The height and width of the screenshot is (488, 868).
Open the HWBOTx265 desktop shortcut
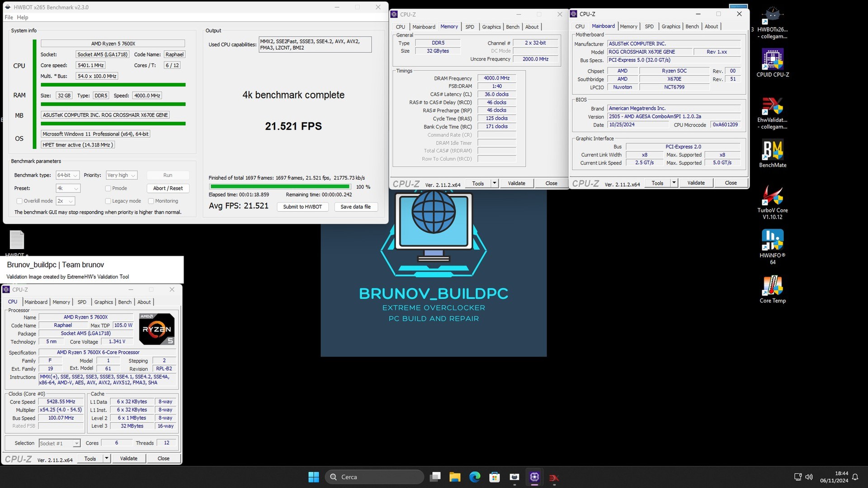point(773,23)
